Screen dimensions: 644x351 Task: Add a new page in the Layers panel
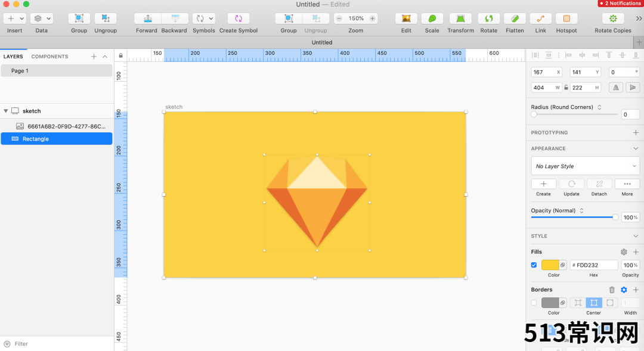[94, 57]
